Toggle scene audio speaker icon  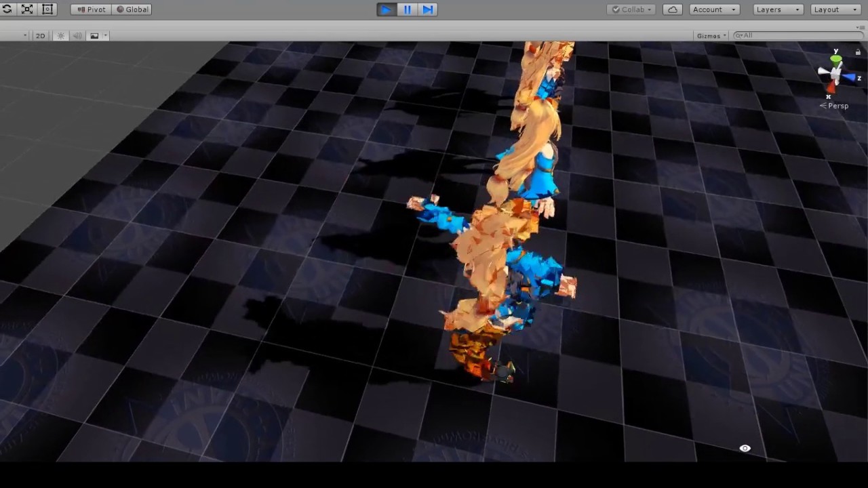click(77, 36)
